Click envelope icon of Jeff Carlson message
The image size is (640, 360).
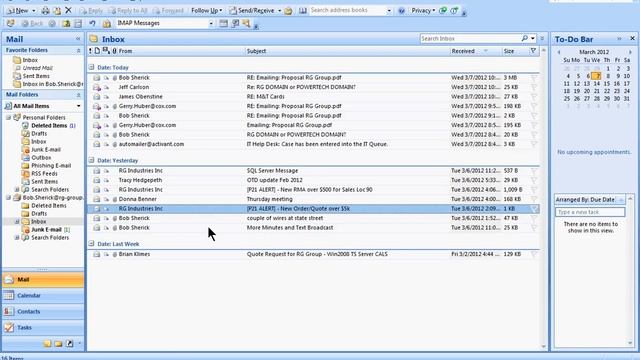tap(96, 87)
